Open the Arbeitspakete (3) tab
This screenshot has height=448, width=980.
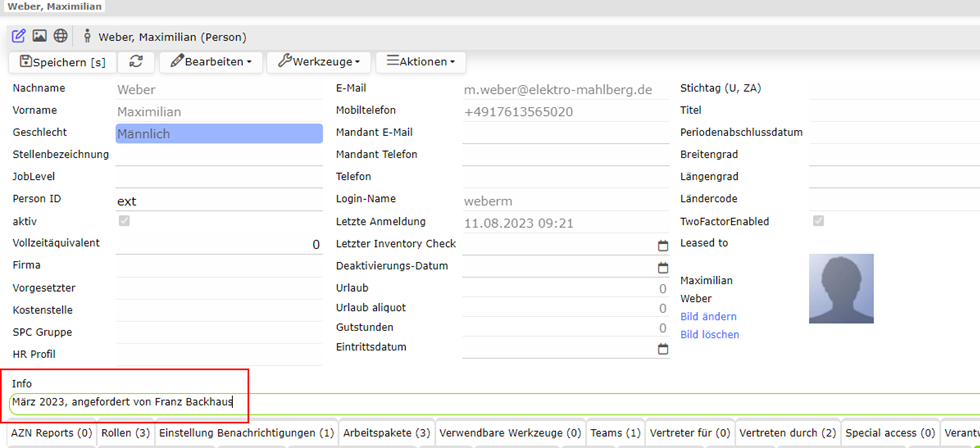coord(386,432)
